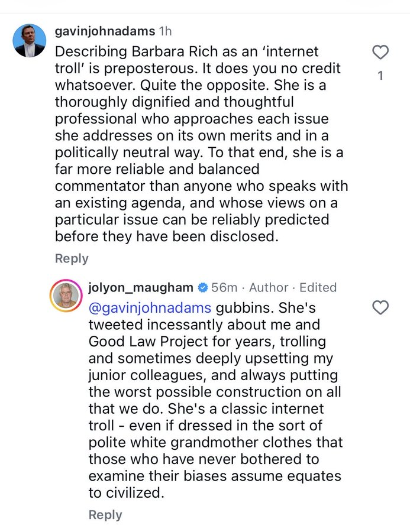Like gavinjohnadams' comment with the heart icon
The image size is (410, 532).
coord(380,52)
